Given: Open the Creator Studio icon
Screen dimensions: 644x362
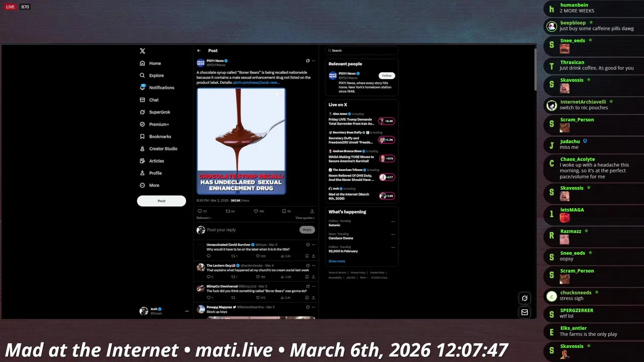Looking at the screenshot, I should click(142, 149).
